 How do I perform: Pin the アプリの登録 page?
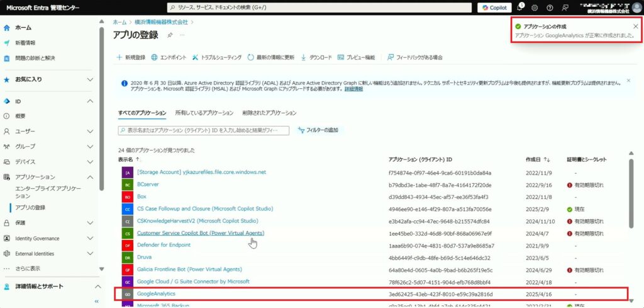click(170, 35)
